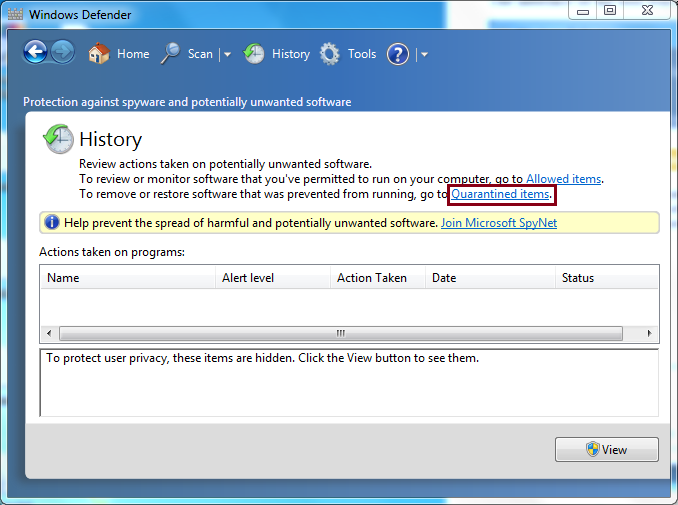Sort by the Status column header
Screen dimensions: 678x505
[x=607, y=278]
